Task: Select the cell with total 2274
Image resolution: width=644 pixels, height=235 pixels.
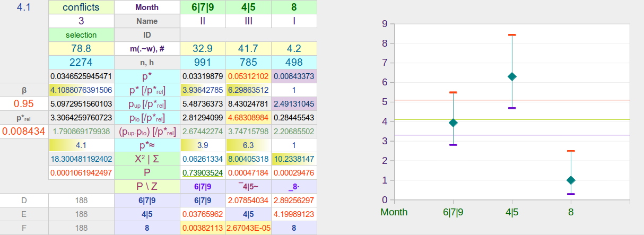Action: pos(81,62)
